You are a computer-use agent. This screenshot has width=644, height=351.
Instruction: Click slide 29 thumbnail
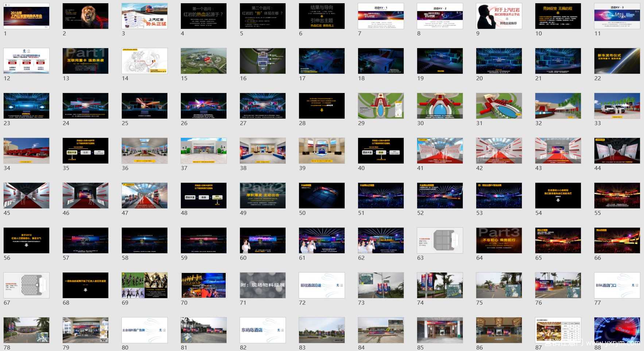381,106
